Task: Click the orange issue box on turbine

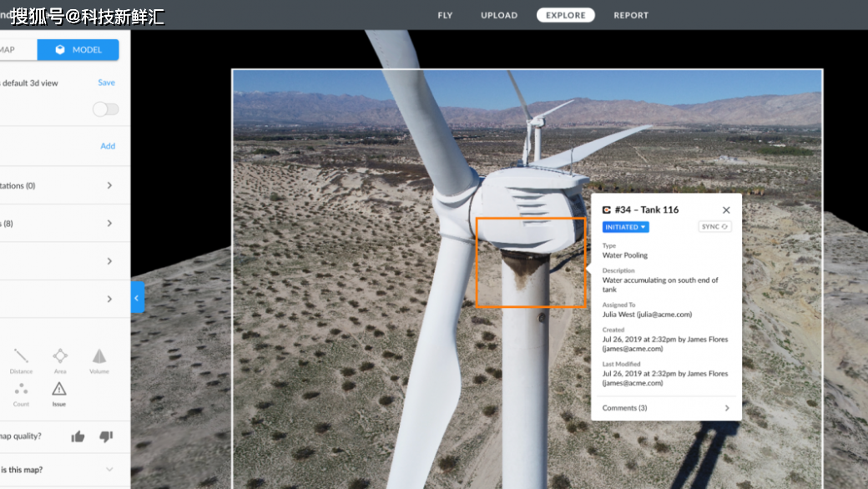Action: pyautogui.click(x=531, y=263)
